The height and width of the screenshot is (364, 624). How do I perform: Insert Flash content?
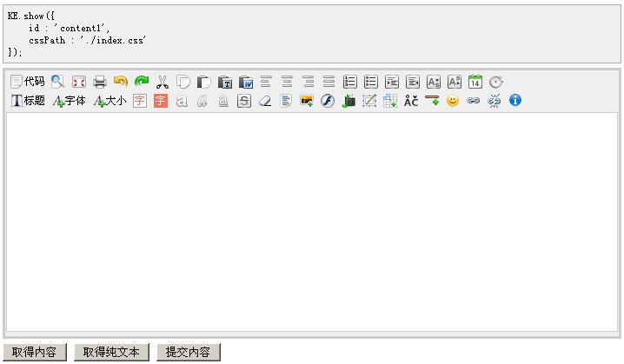click(328, 101)
